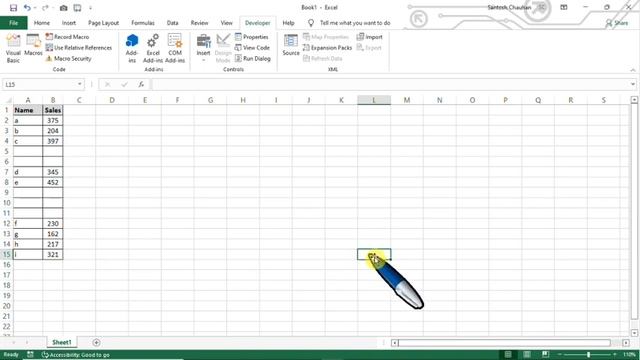Click the horizontal scroll left arrow

pyautogui.click(x=395, y=343)
